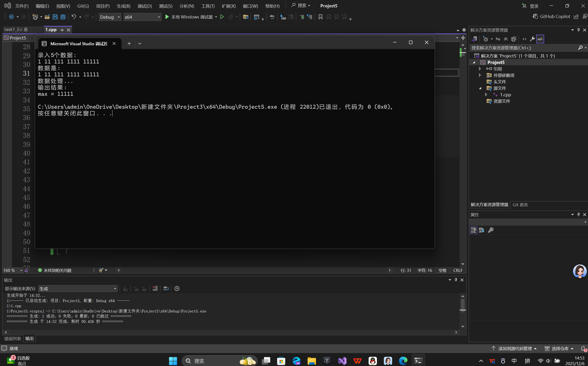The image size is (588, 366).
Task: Toggle Show All Files in Solution Explorer
Action: [x=514, y=39]
